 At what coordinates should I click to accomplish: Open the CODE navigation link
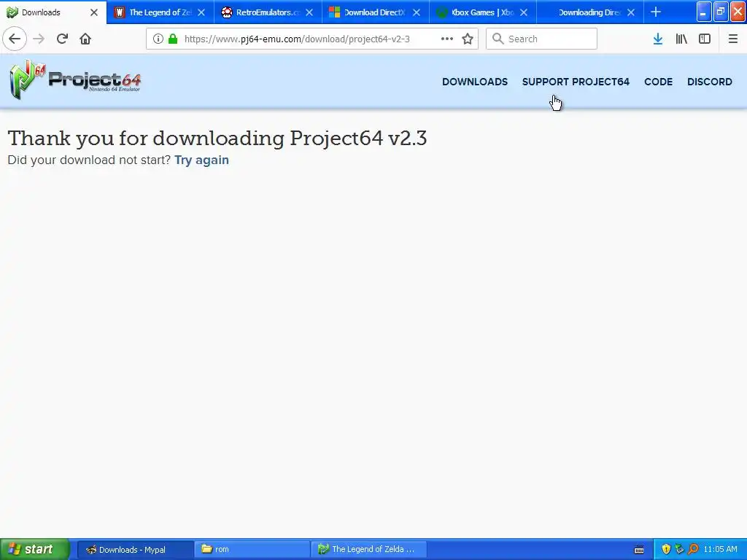coord(658,82)
